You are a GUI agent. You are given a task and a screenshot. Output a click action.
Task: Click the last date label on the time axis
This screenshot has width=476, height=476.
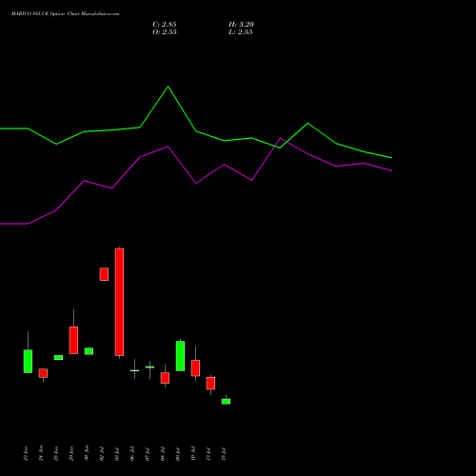coord(224,454)
